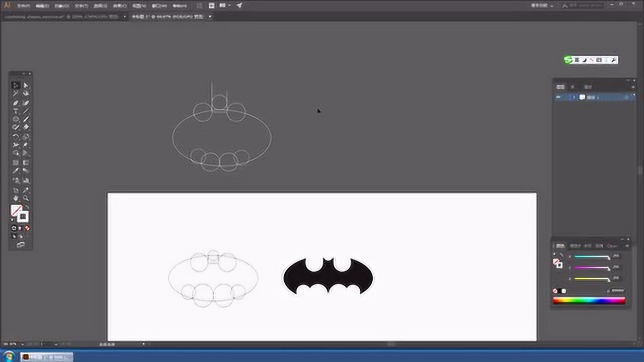The width and height of the screenshot is (644, 362).
Task: Open the View menu
Action: click(x=139, y=6)
